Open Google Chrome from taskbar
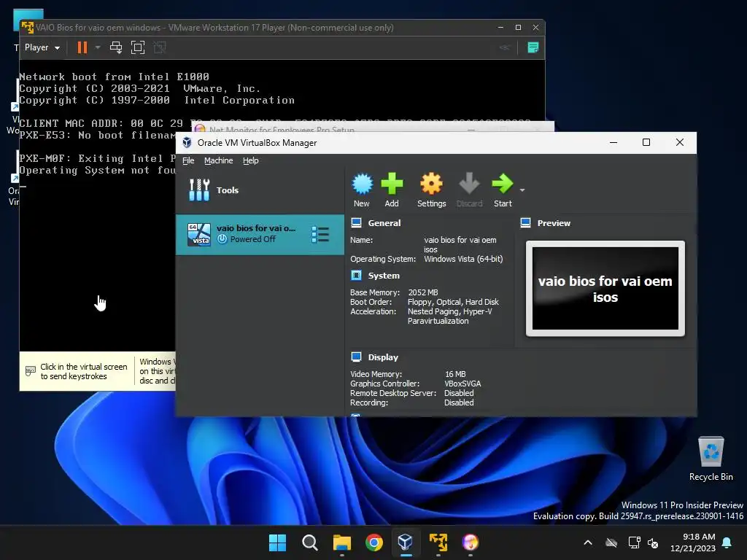Screen dimensions: 747x560 (374, 542)
